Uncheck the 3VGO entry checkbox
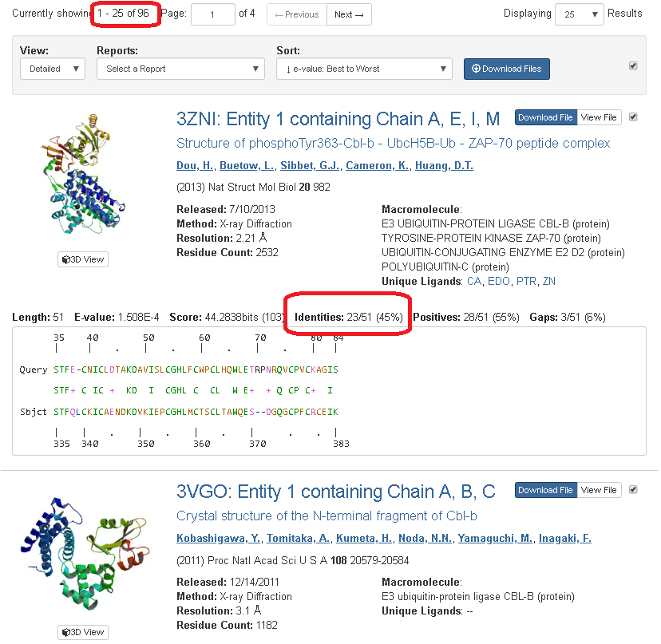Screen dimensions: 661x644 (x=633, y=489)
